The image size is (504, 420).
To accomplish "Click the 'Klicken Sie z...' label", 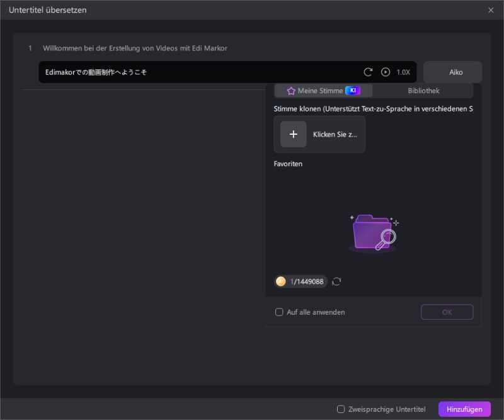I will click(x=335, y=134).
